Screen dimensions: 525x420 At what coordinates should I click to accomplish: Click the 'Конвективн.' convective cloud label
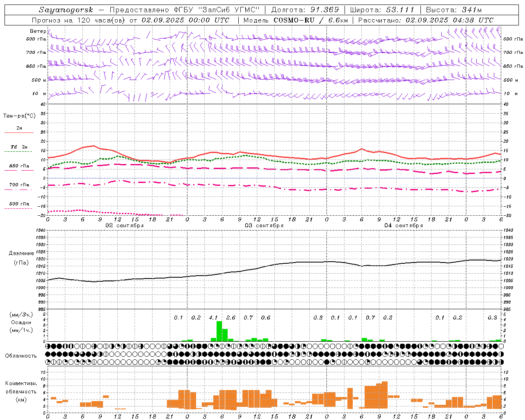21,383
